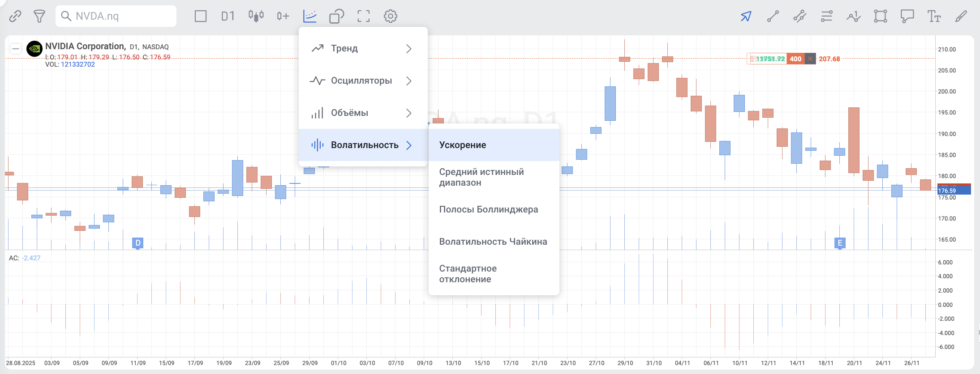980x374 pixels.
Task: Select the trend line drawing tool
Action: (x=773, y=17)
